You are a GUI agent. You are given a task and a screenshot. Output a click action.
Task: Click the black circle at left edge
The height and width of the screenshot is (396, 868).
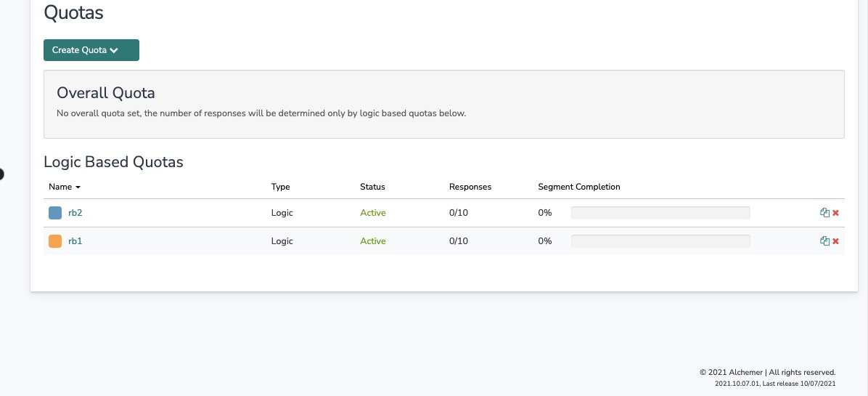[x=1, y=174]
